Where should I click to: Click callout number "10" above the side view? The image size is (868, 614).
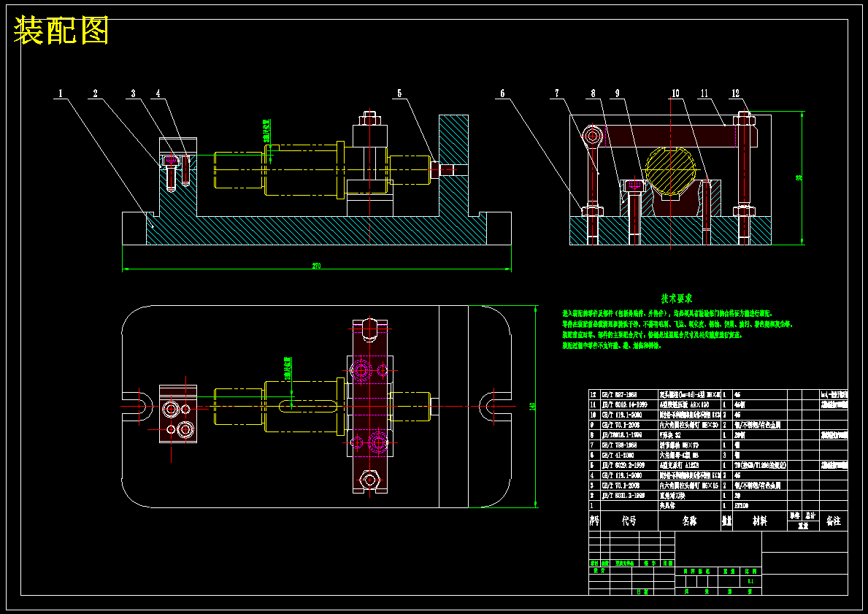coord(675,93)
